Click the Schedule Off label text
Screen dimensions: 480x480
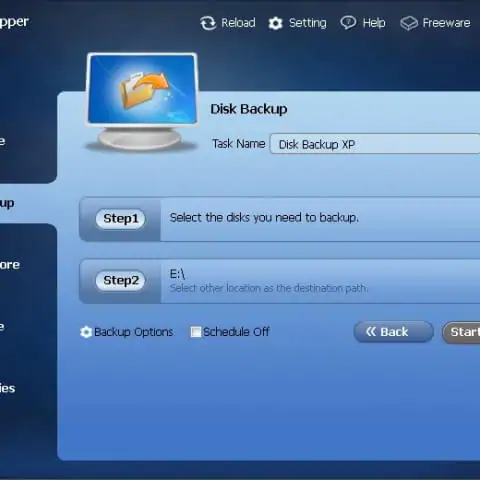(x=236, y=332)
